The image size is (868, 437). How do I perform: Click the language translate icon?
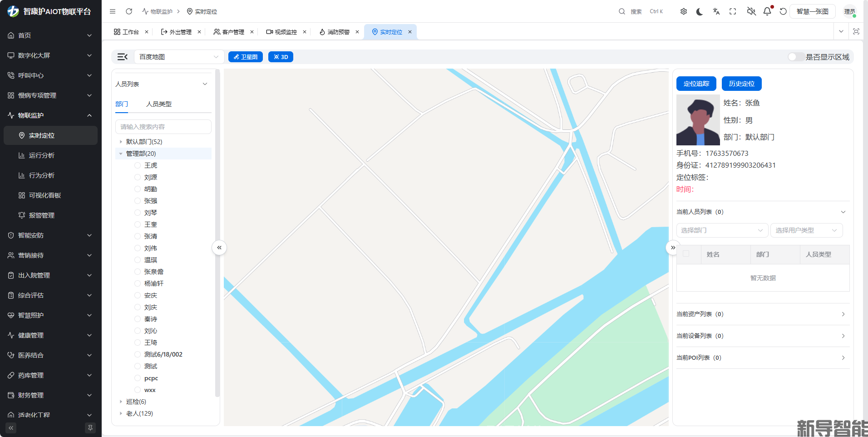coord(716,11)
